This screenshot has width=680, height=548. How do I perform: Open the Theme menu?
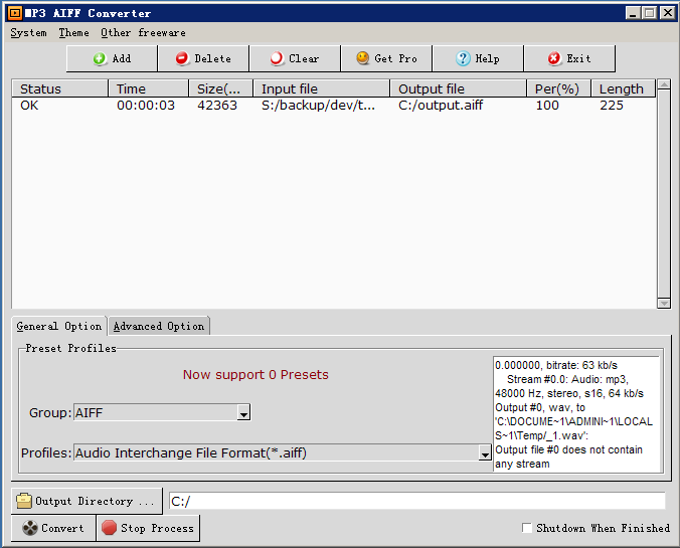[x=74, y=33]
